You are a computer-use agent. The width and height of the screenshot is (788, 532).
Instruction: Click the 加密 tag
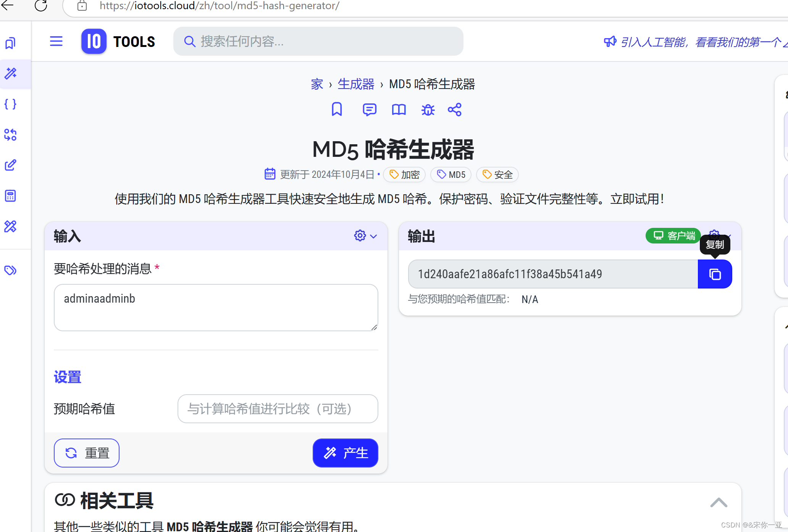[x=404, y=175]
